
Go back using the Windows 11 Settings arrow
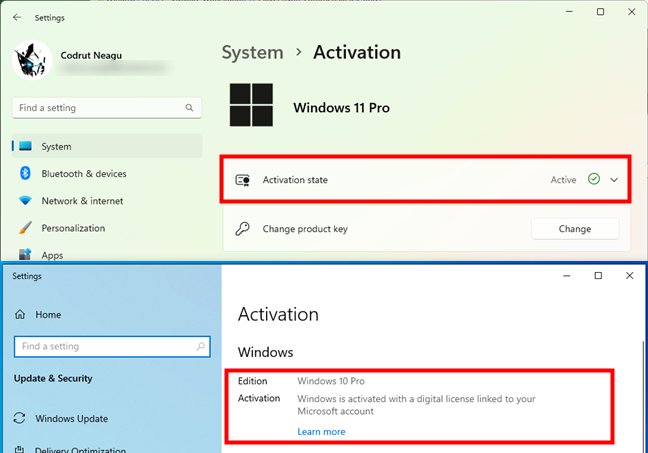(x=17, y=17)
